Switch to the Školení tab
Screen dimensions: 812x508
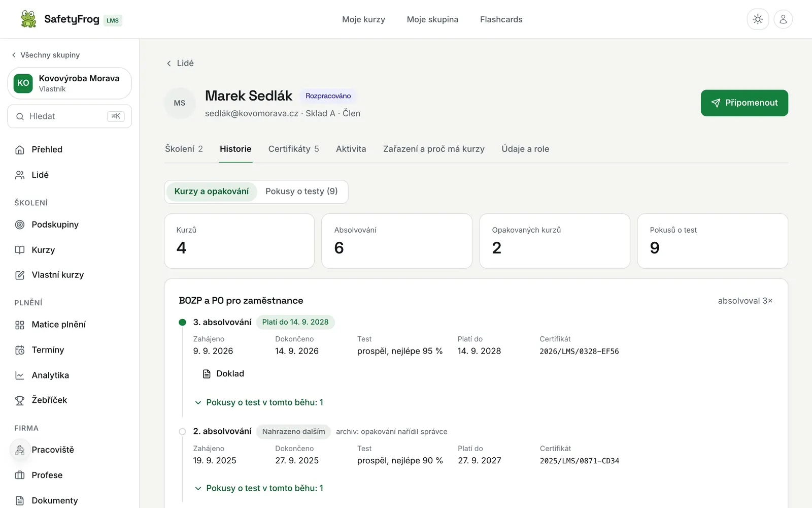(184, 149)
